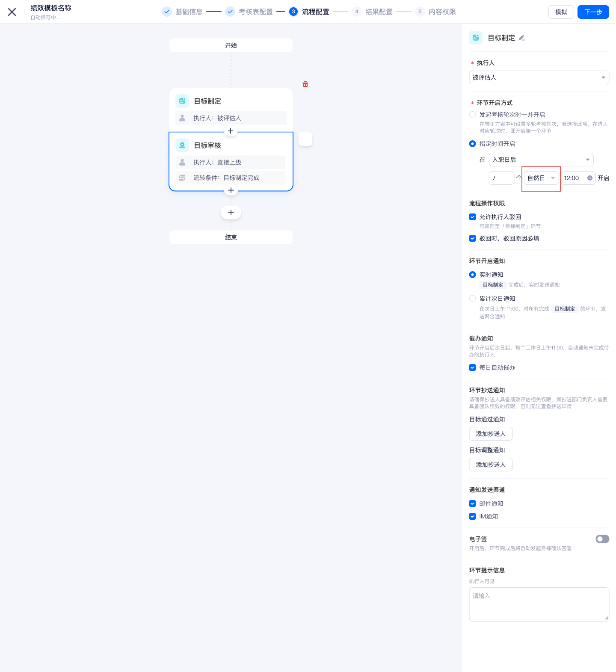616x672 pixels.
Task: Click the days number field showing 7
Action: [501, 178]
